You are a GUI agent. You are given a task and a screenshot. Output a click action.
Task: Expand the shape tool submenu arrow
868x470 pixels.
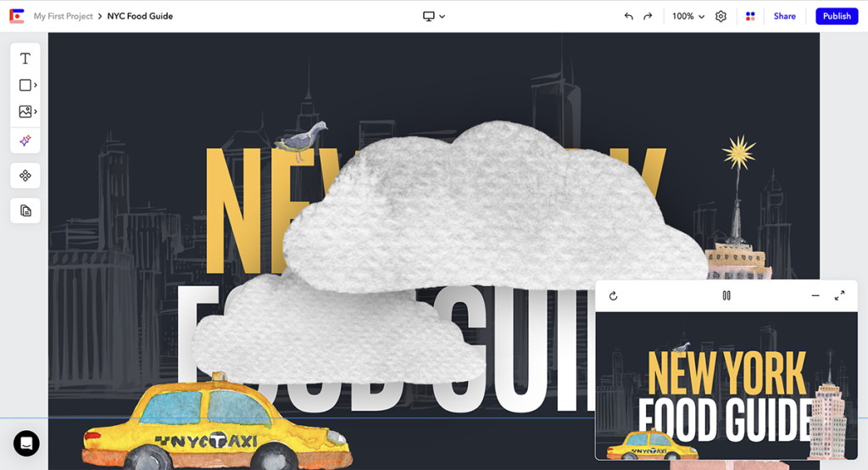pos(36,85)
